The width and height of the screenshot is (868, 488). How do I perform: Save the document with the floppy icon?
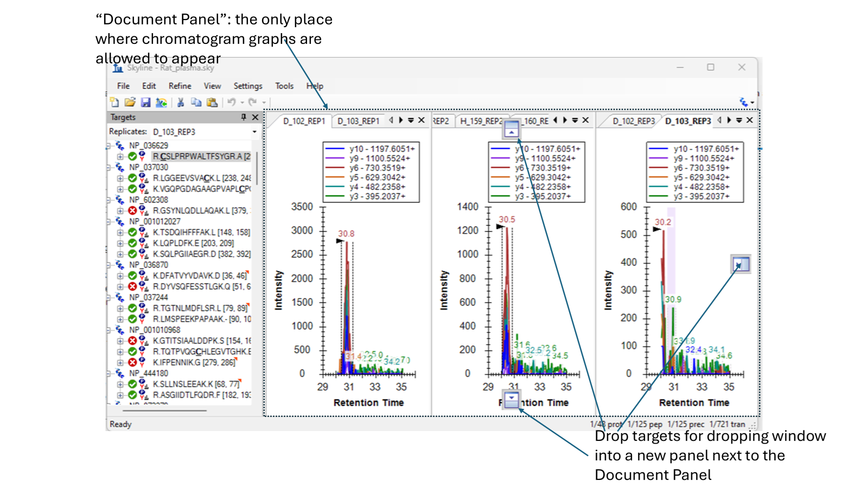[145, 102]
